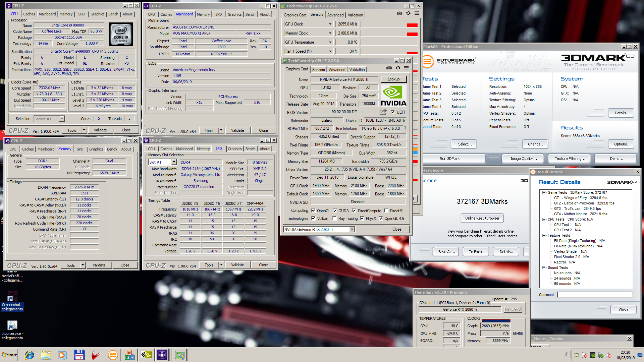Switch to the purple CPU-Z taskbar icon
This screenshot has width=644, height=362.
tap(162, 355)
